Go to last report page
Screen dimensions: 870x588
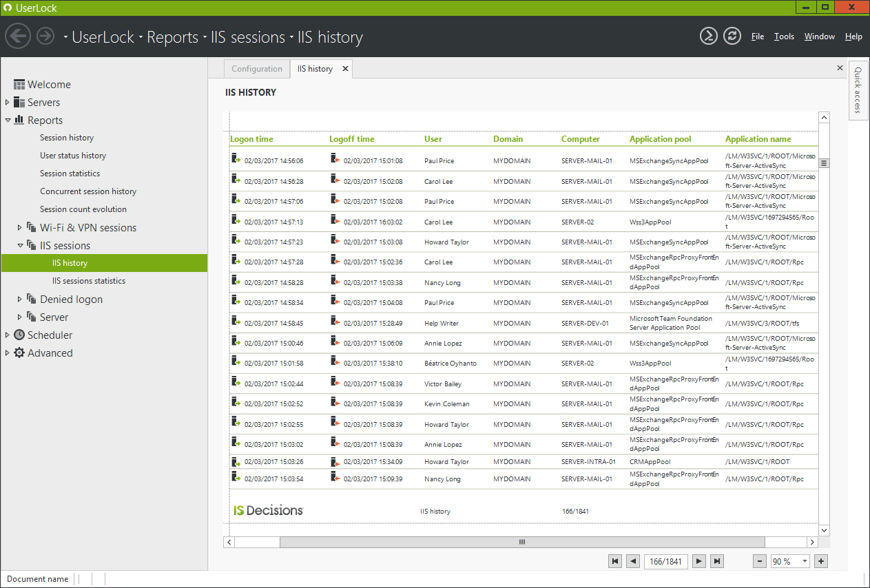coord(717,561)
